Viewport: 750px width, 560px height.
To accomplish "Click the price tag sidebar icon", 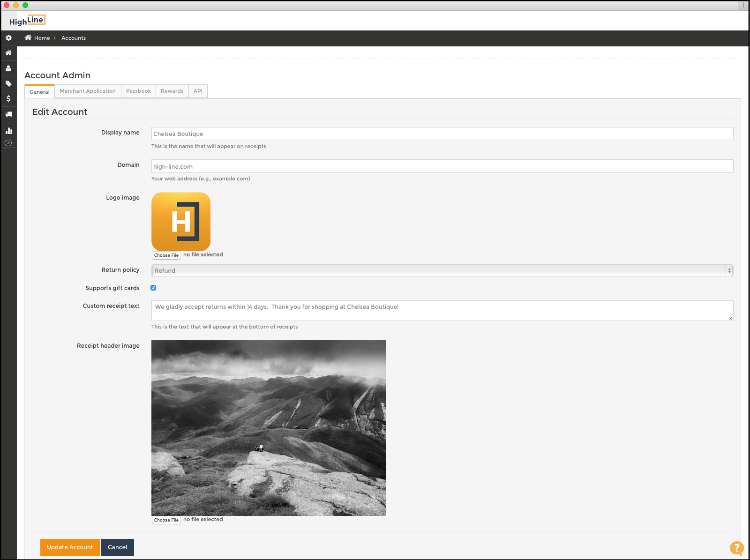I will pyautogui.click(x=8, y=84).
